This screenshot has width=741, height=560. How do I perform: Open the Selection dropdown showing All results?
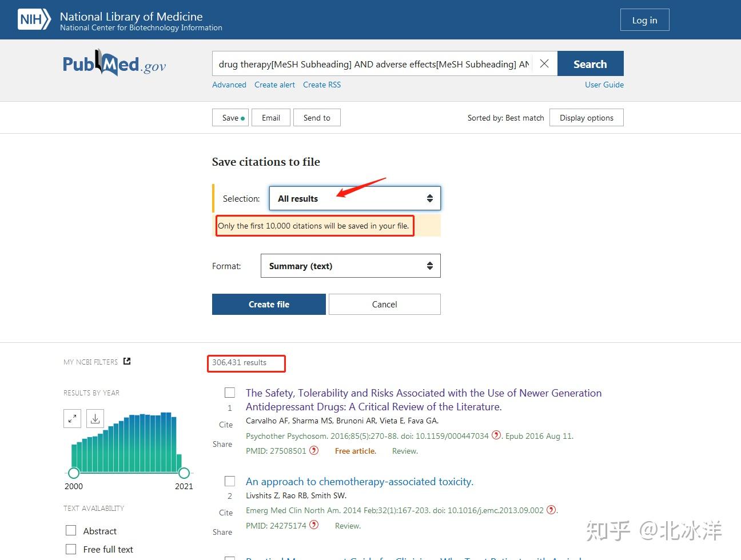[x=354, y=198]
